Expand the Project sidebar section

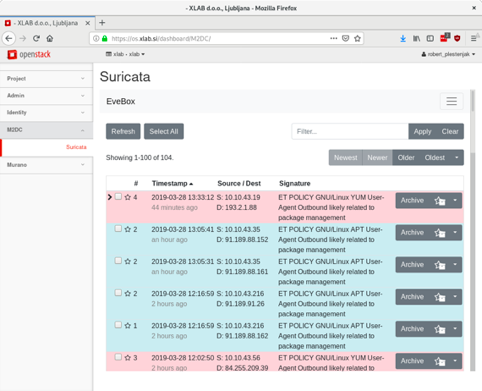coord(46,79)
